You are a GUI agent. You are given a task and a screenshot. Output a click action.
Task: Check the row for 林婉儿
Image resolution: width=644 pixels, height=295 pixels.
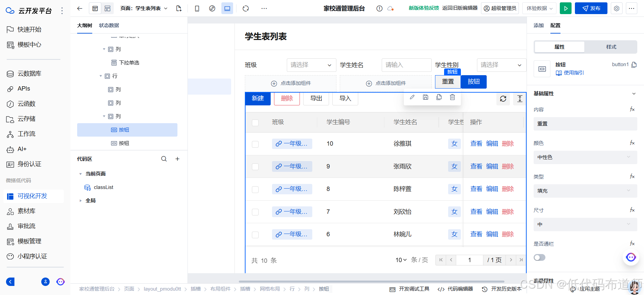click(x=255, y=235)
